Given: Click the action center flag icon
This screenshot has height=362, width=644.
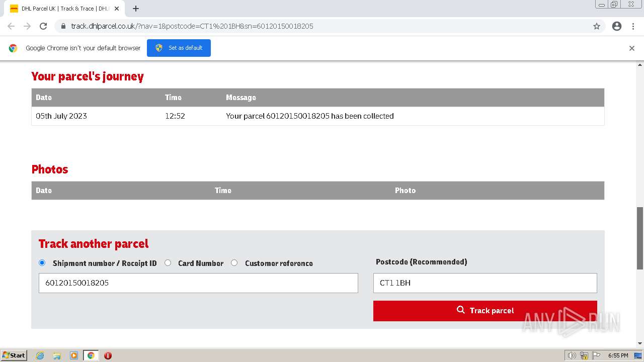Looking at the screenshot, I should (x=596, y=355).
